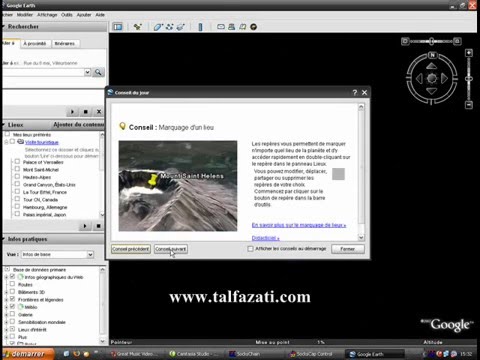Click the Visite touristique folder icon
Viewport: 480px width, 360px height.
click(21, 142)
